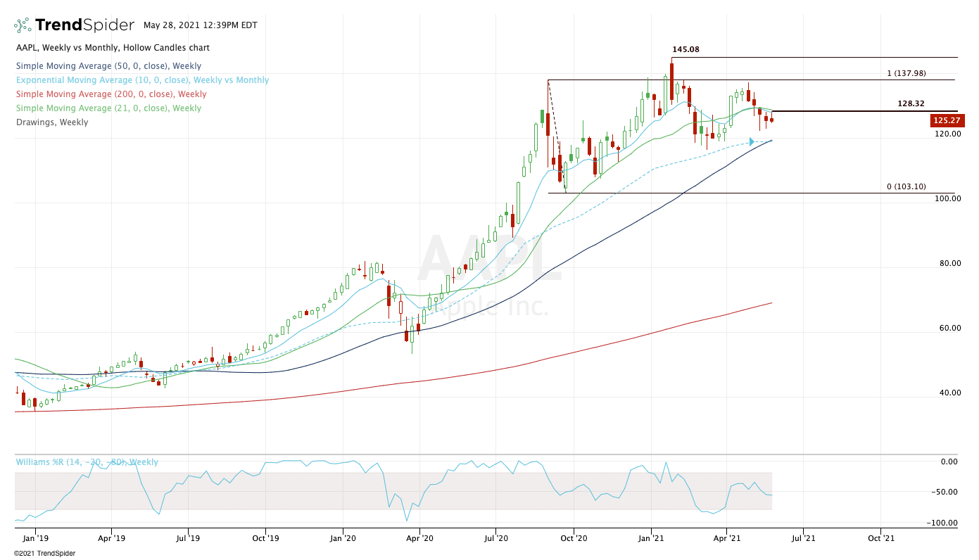Click the "Drawings, Weekly" legend entry
Screen dimensions: 979x560
pyautogui.click(x=52, y=122)
